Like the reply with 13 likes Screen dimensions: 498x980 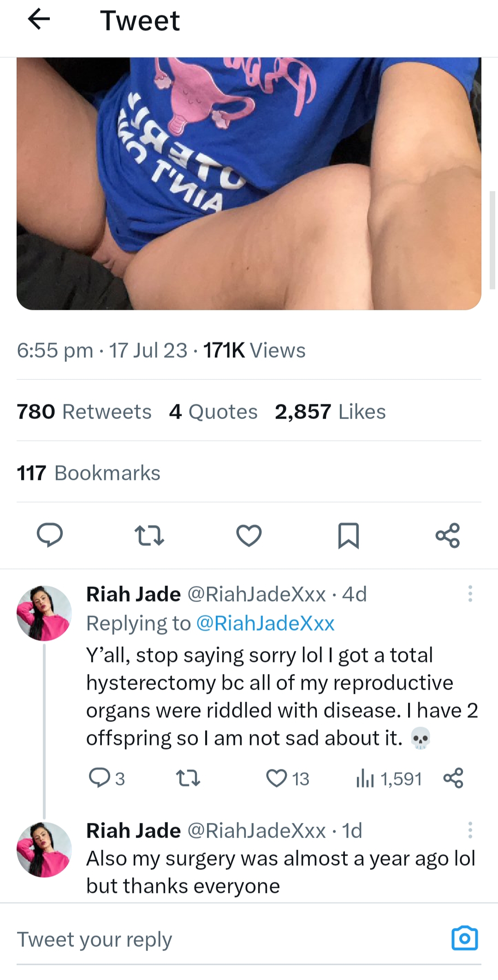[288, 779]
